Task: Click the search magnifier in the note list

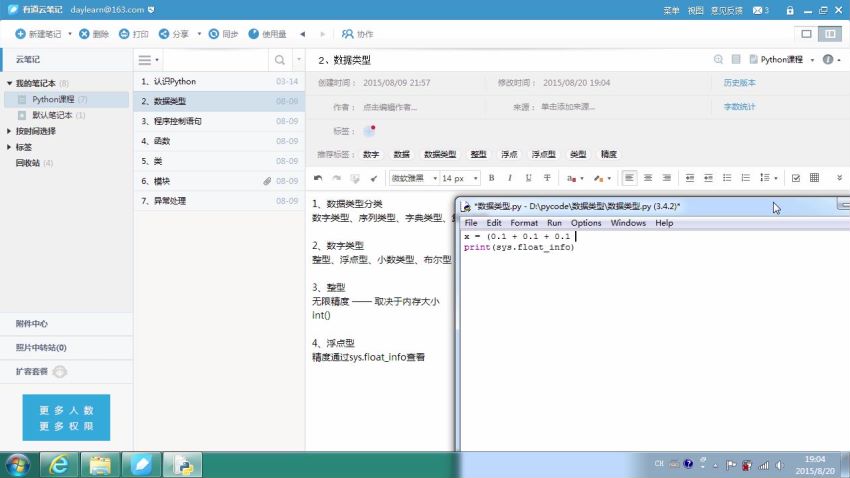Action: point(279,60)
